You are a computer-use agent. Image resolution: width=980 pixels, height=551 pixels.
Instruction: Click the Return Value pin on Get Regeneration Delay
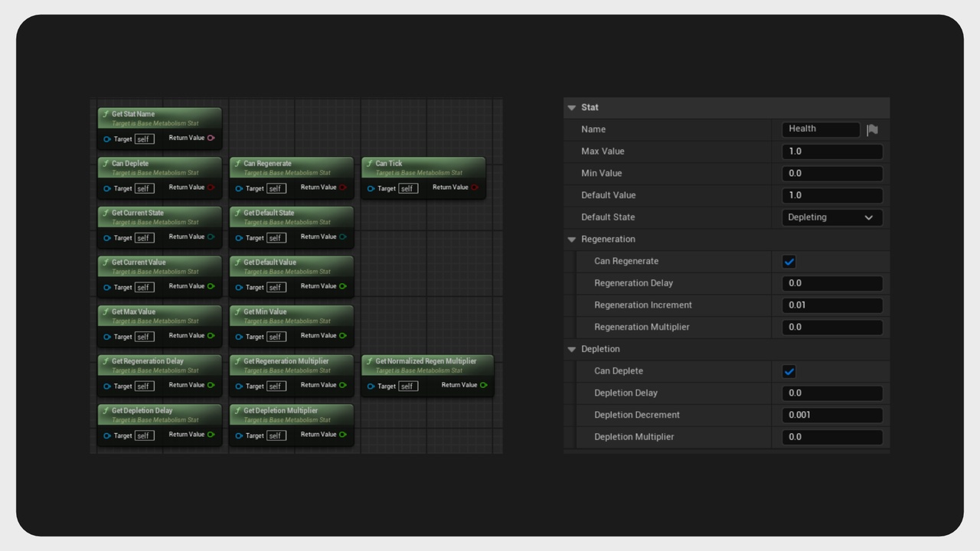point(211,386)
